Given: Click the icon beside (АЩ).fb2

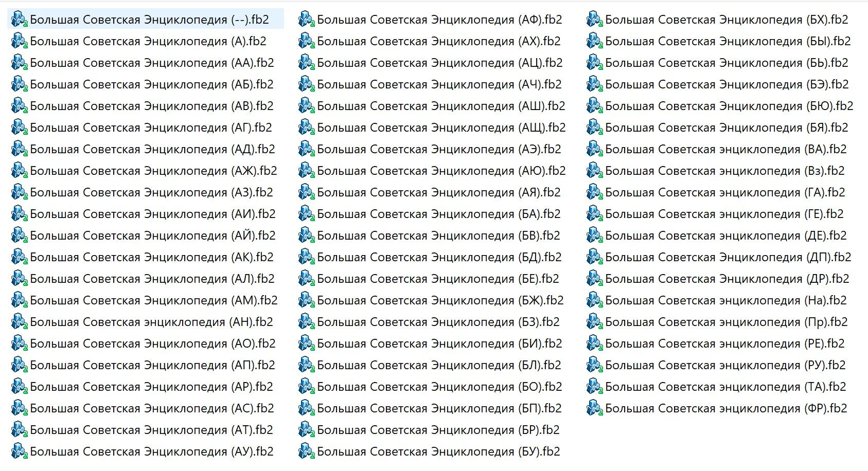Looking at the screenshot, I should click(306, 128).
